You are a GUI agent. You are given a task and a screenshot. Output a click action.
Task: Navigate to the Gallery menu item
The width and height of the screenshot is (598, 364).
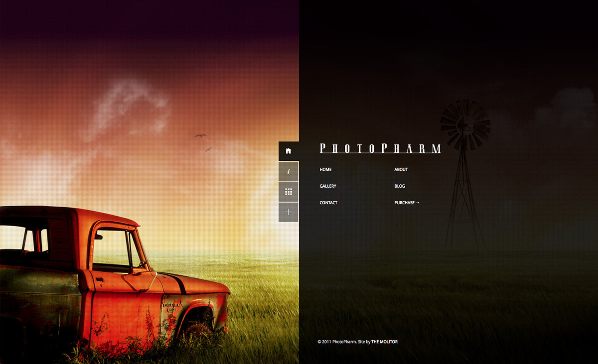pos(328,186)
